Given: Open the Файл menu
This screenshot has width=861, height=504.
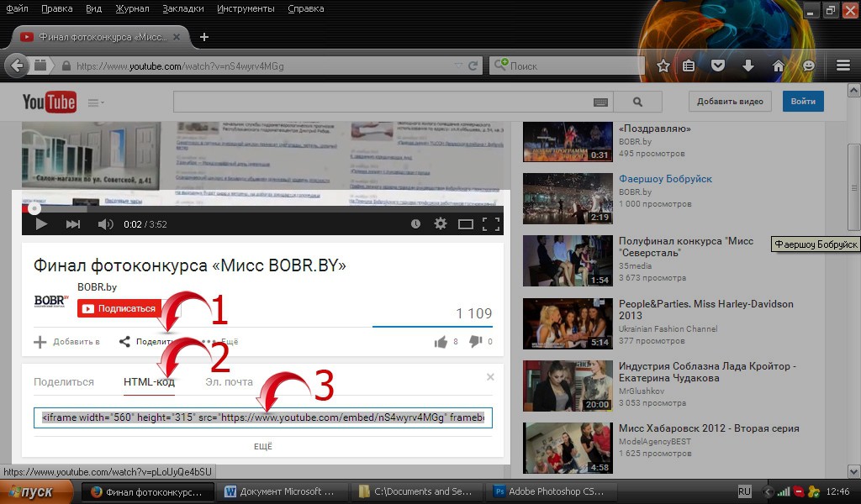Looking at the screenshot, I should [17, 8].
